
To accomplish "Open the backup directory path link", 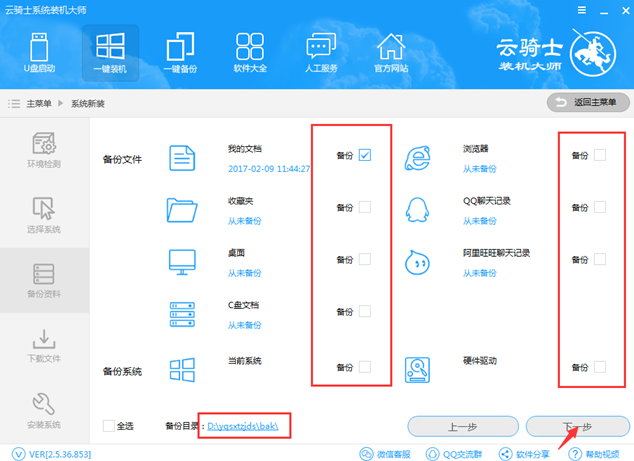I will pos(243,426).
